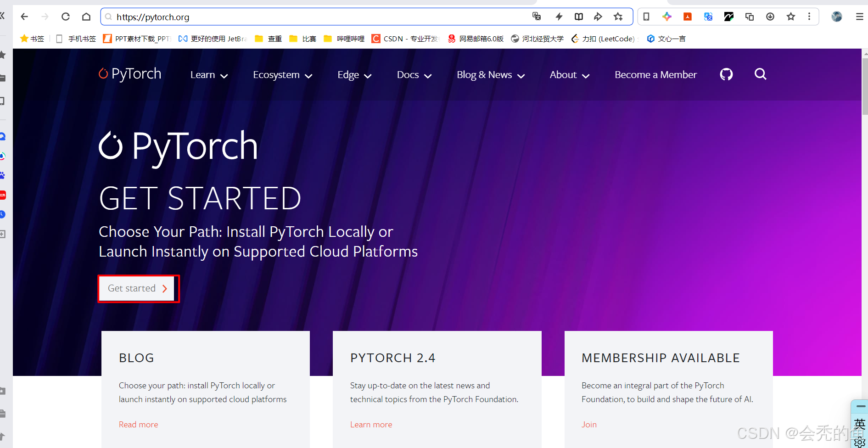The image size is (868, 448).
Task: Go back to the previous page
Action: click(24, 17)
